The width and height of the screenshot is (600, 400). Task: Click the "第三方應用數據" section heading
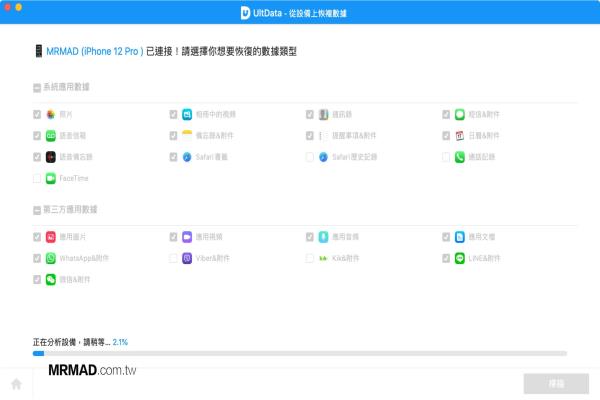point(70,209)
